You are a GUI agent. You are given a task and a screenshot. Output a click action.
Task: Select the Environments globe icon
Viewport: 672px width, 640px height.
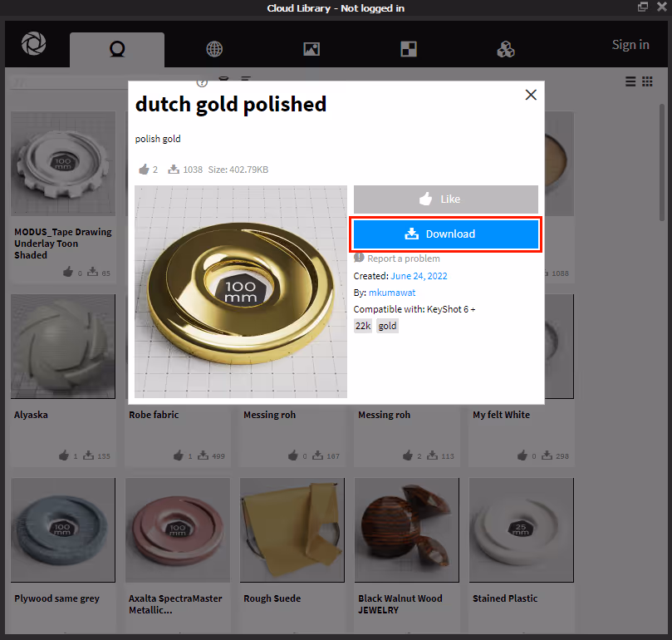coord(213,49)
